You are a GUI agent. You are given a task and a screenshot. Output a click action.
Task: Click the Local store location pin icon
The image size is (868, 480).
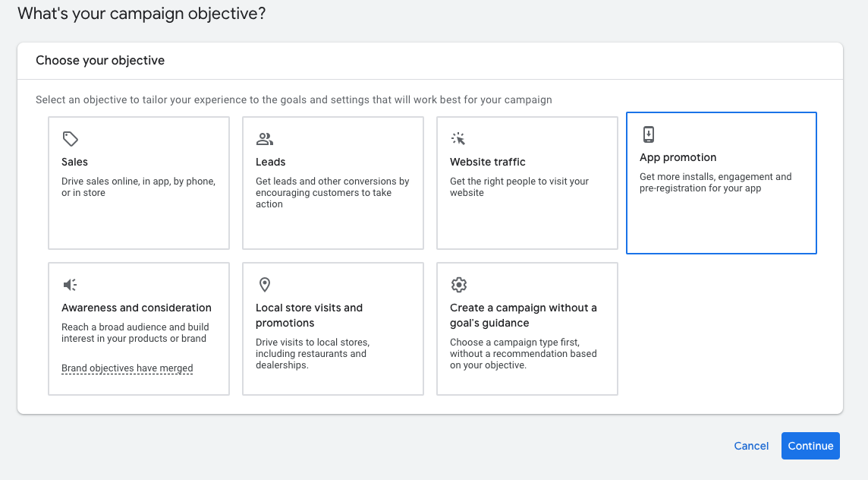[x=264, y=285]
